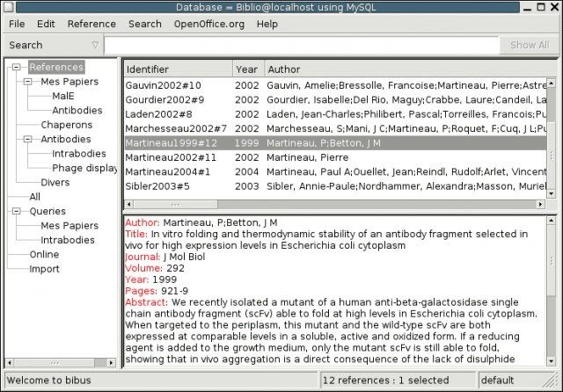Click the reference list horizontal scrollbar thumb
Image resolution: width=563 pixels, height=392 pixels.
176,205
